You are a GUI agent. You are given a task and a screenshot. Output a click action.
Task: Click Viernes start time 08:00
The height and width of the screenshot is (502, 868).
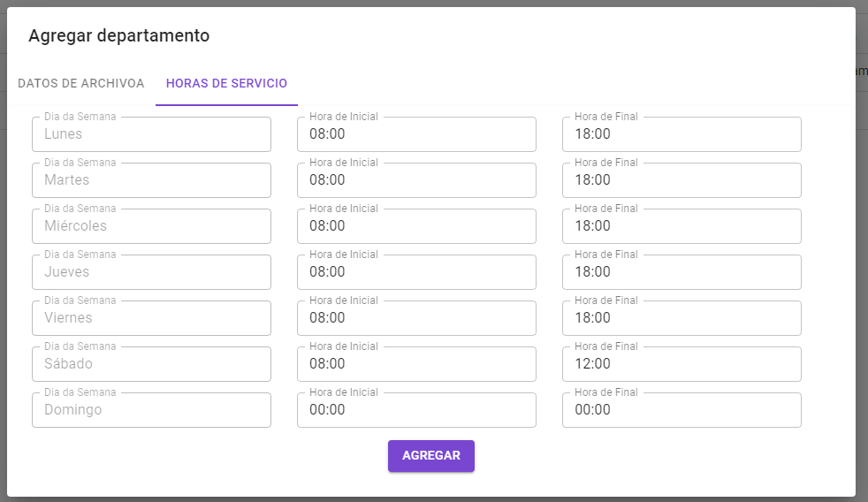[416, 317]
